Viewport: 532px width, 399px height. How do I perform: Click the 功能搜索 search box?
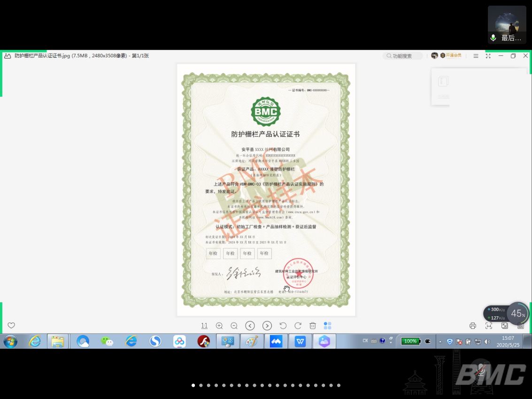[403, 55]
